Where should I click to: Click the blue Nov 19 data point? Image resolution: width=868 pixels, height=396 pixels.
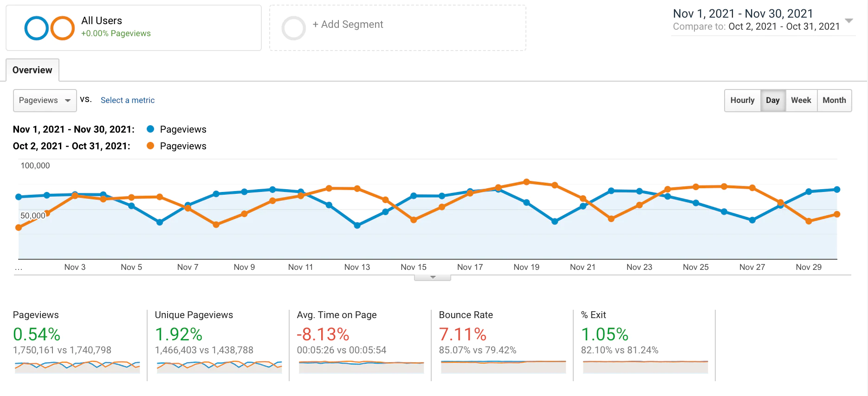526,203
